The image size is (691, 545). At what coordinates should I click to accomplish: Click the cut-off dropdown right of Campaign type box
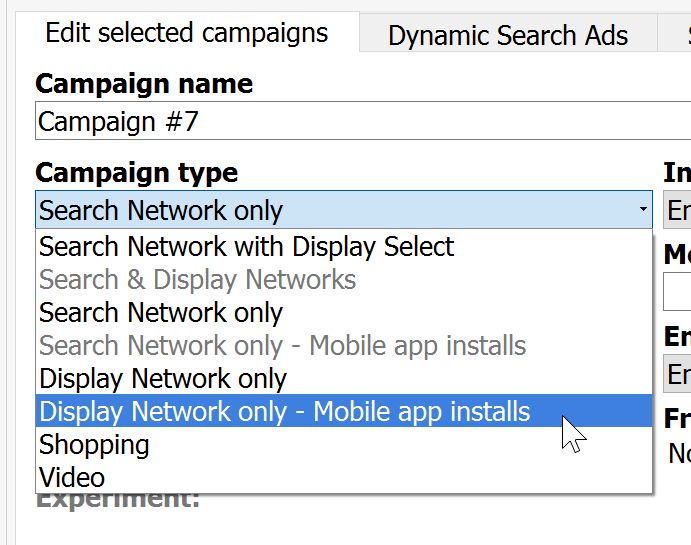[x=678, y=210]
